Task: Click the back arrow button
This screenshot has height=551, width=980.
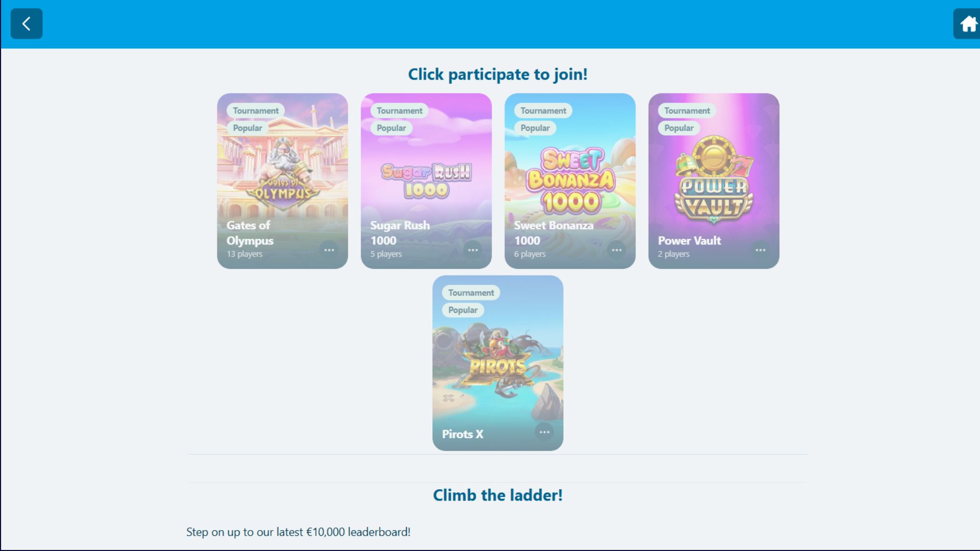Action: click(x=27, y=23)
